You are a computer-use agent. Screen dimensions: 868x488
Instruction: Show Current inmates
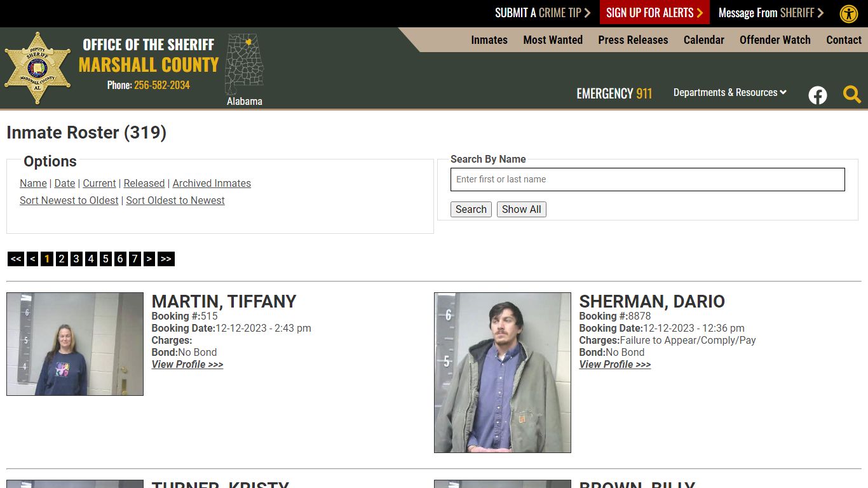point(99,183)
